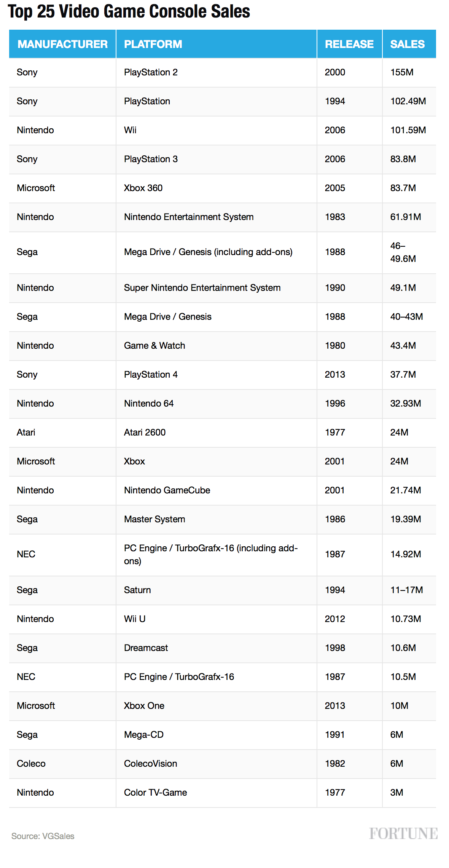
Task: Click the 155M sales value
Action: (x=401, y=72)
